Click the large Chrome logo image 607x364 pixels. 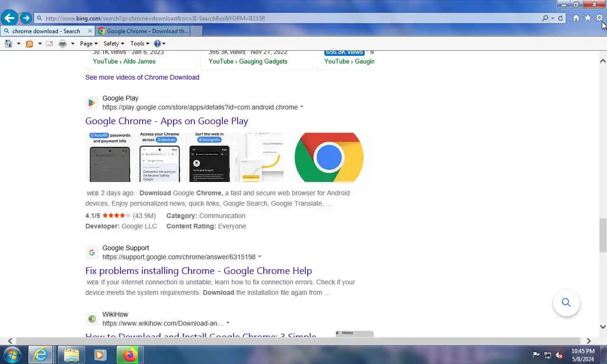tap(329, 157)
